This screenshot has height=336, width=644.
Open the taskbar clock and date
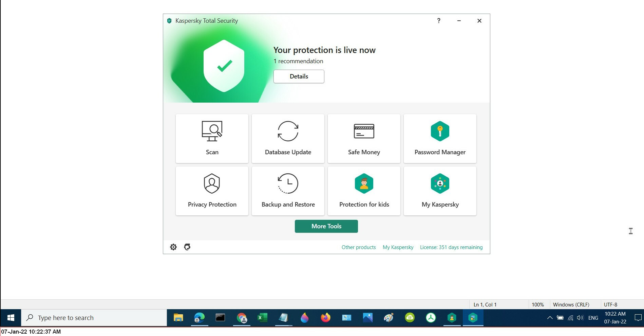tap(615, 318)
